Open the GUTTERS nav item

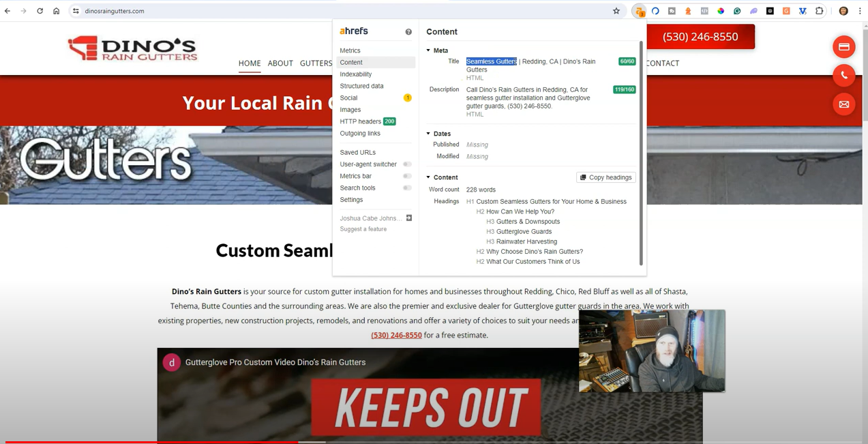[x=316, y=63]
